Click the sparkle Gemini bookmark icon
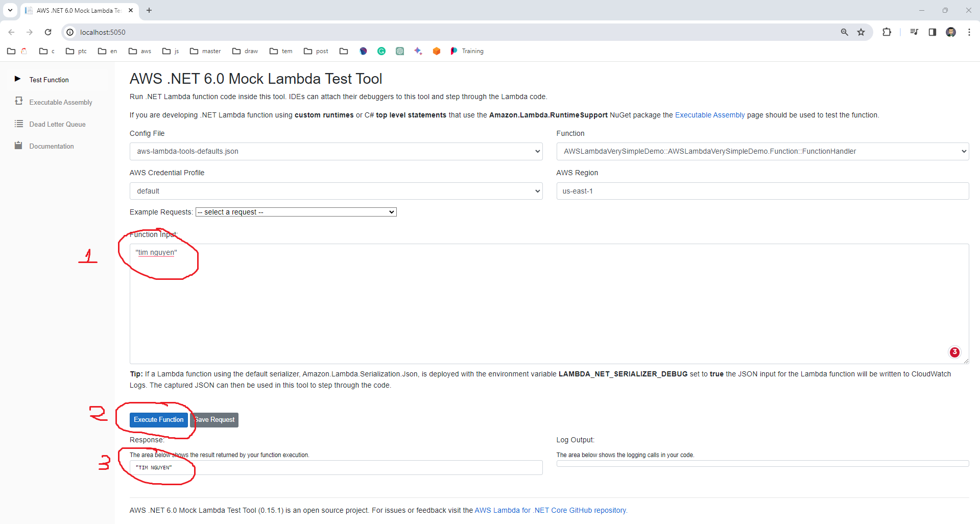 pyautogui.click(x=418, y=51)
